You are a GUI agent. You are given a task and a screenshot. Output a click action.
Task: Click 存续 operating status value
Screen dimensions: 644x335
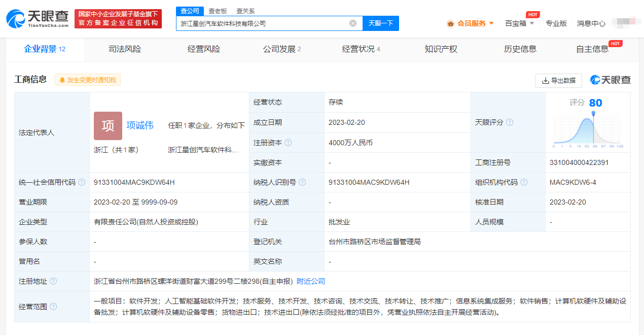336,103
